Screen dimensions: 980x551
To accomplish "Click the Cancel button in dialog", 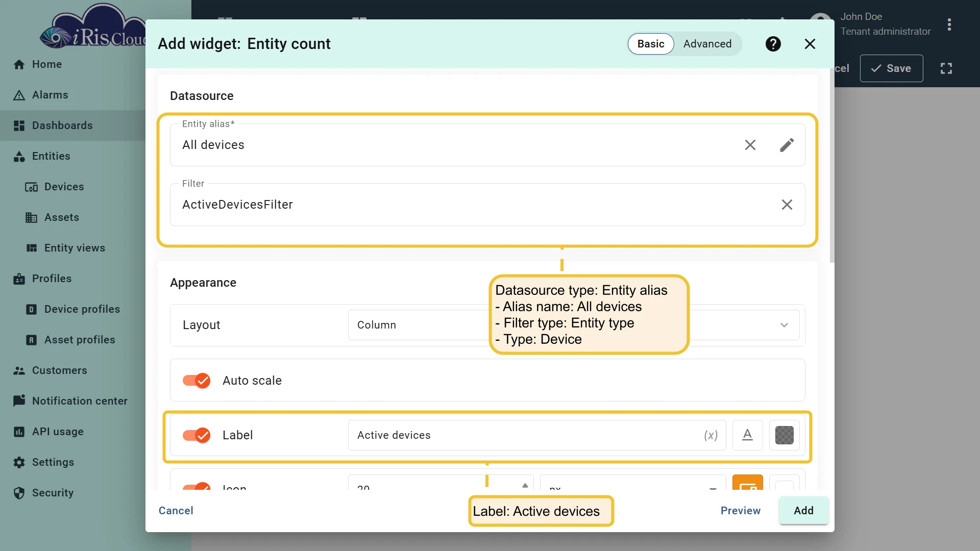I will coord(176,511).
